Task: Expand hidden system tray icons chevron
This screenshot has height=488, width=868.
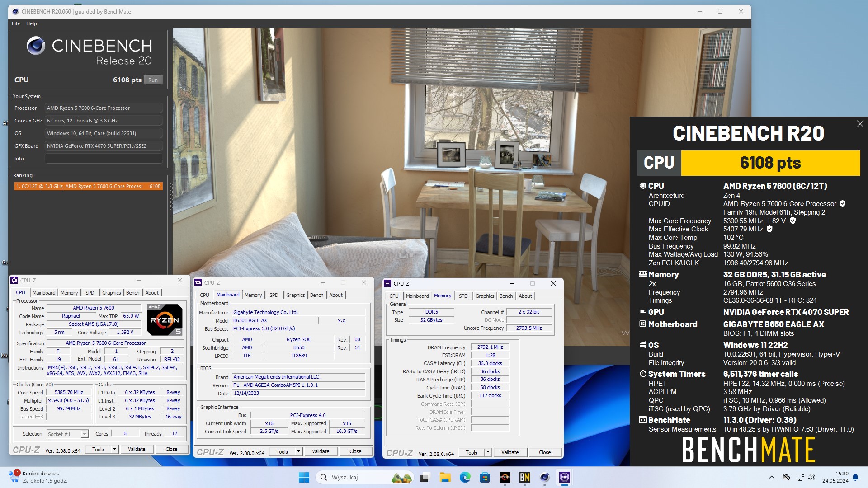Action: (772, 477)
